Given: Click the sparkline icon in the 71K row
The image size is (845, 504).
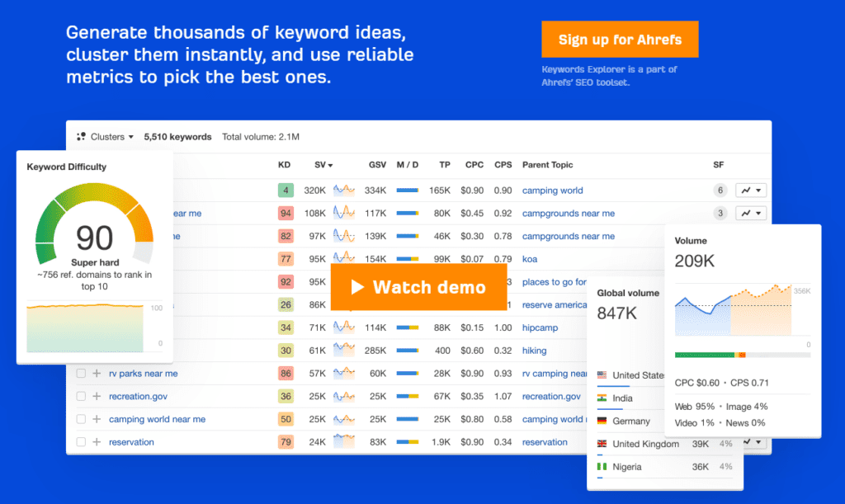Looking at the screenshot, I should (x=344, y=327).
